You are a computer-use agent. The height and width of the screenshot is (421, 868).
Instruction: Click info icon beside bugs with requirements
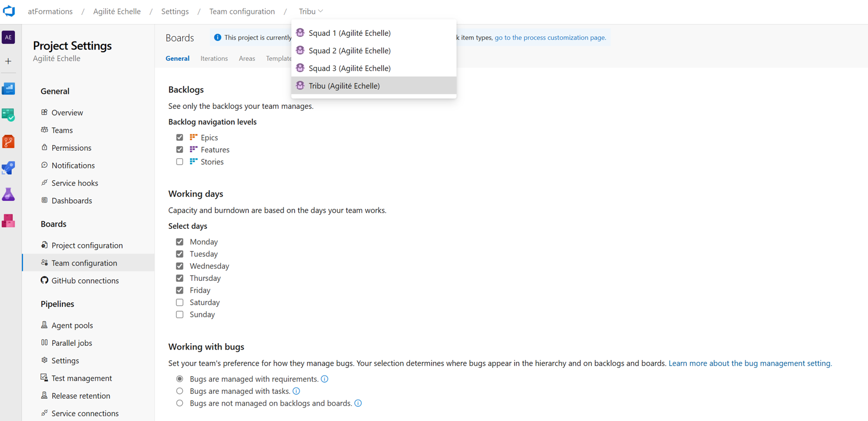[x=325, y=379]
